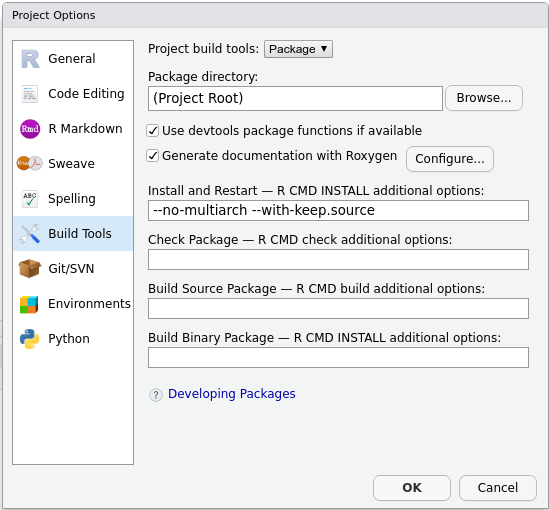Go to the Sweave options
This screenshot has height=510, width=549.
(x=73, y=163)
